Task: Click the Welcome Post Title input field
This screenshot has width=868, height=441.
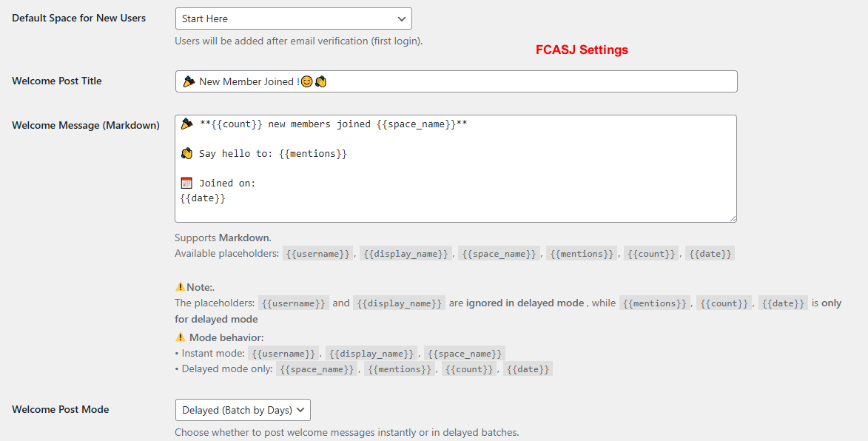Action: click(456, 81)
